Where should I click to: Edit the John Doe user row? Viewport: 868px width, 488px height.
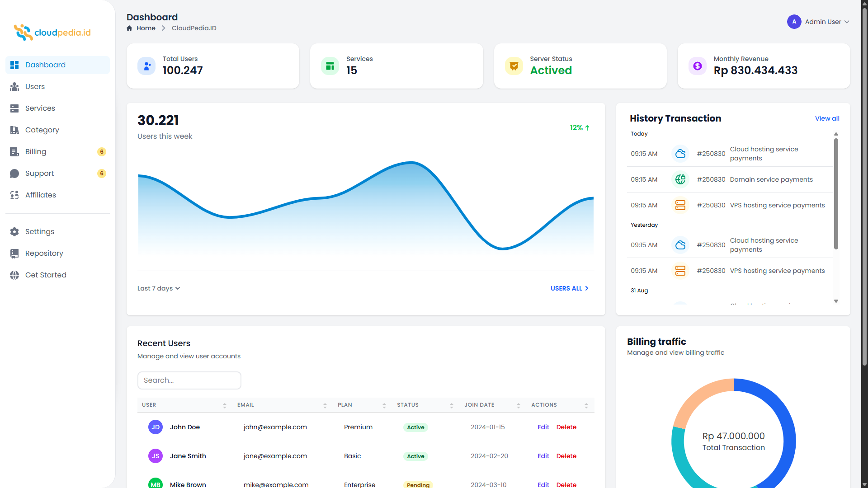[x=543, y=427]
